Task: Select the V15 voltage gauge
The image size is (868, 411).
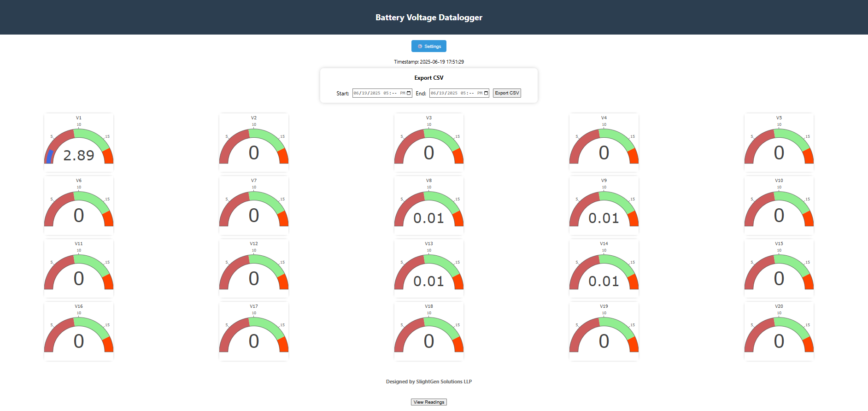Action: (779, 268)
